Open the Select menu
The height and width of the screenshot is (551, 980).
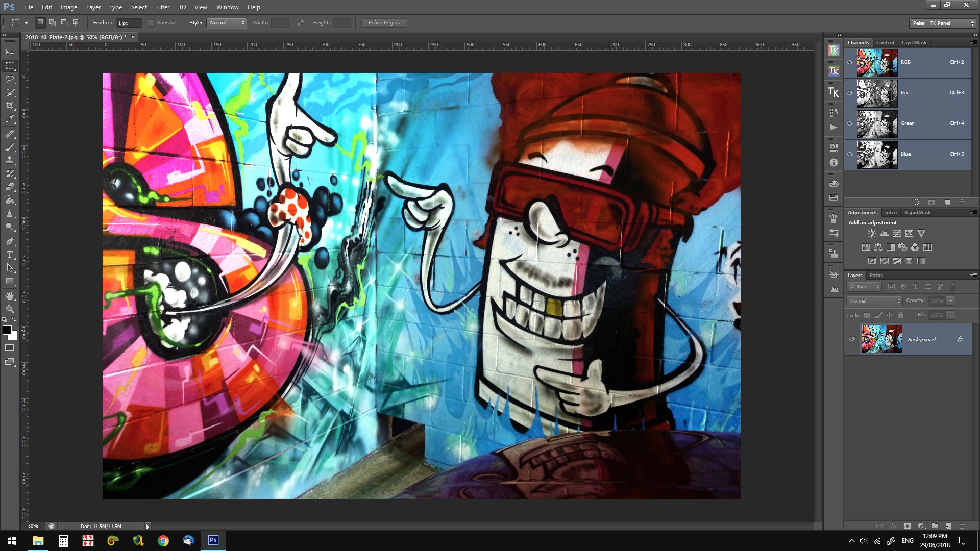point(139,7)
